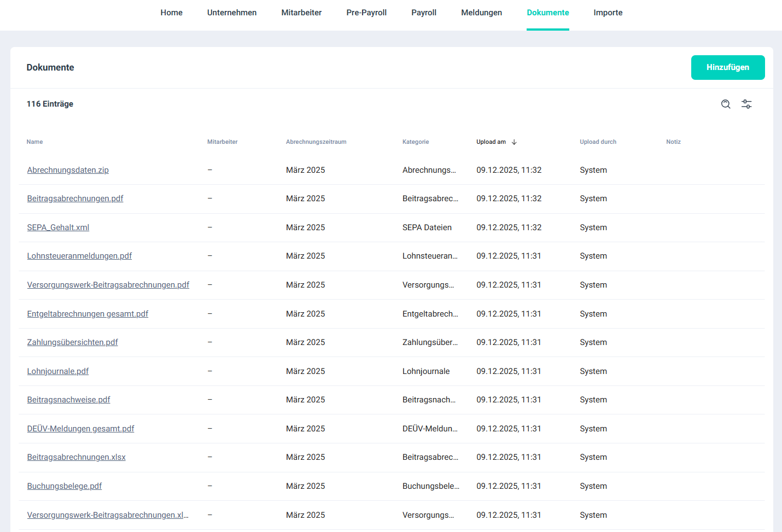The image size is (782, 532).
Task: Click the Hinzufügen button
Action: 727,67
